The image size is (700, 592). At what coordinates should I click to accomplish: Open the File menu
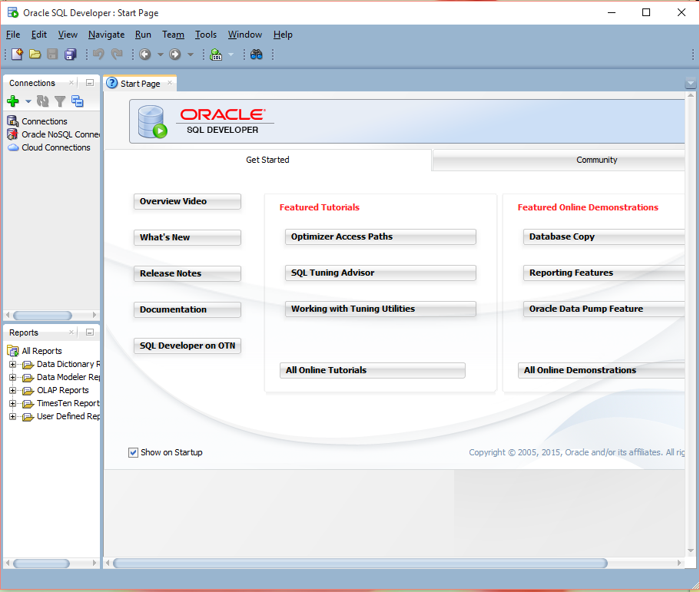point(13,35)
